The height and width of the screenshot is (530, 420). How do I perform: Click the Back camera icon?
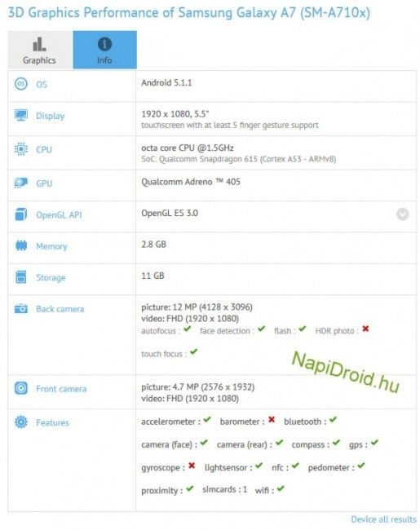point(21,308)
